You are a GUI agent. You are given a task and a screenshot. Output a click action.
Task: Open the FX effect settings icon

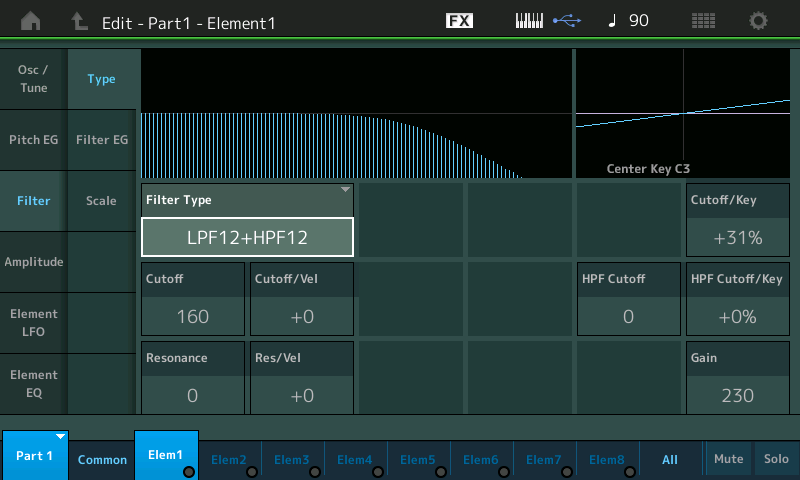pos(459,21)
